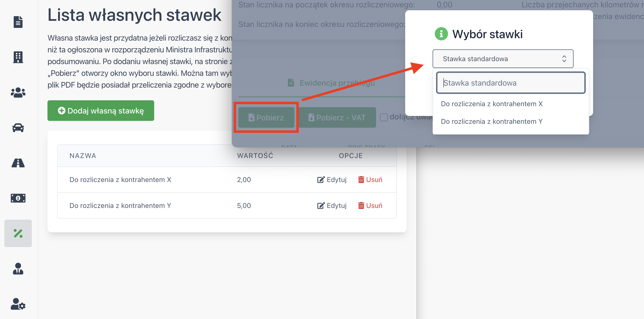Image resolution: width=644 pixels, height=319 pixels.
Task: Click the Pobierz download button
Action: (x=266, y=117)
